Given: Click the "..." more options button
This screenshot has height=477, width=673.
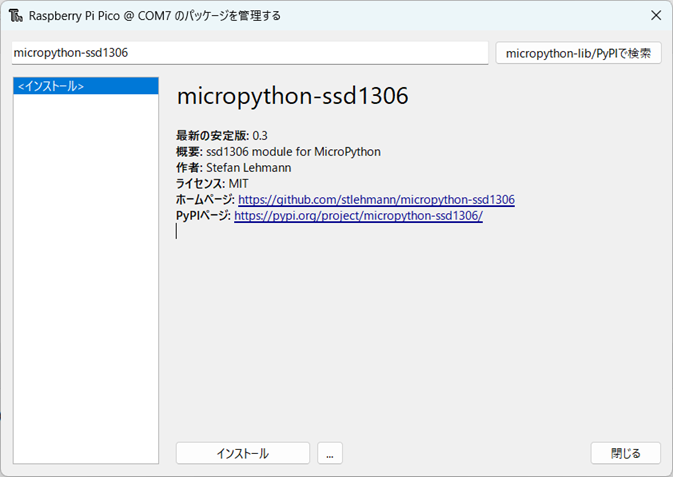Looking at the screenshot, I should click(x=330, y=453).
